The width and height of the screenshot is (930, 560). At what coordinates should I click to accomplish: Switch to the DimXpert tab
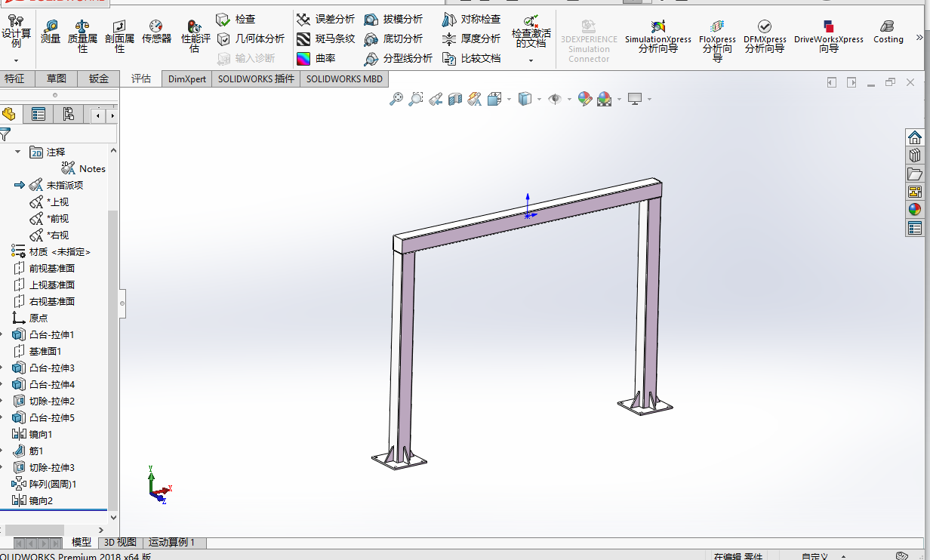tap(186, 78)
